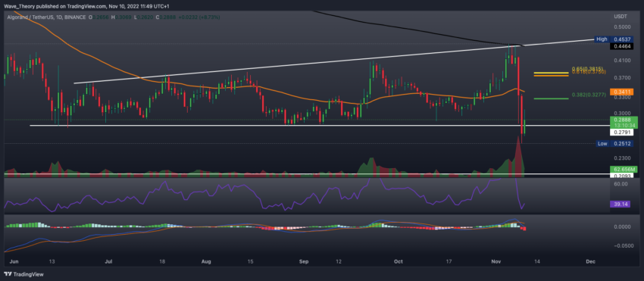Click the green 62.656M volume label
The image size is (644, 281).
pyautogui.click(x=621, y=169)
